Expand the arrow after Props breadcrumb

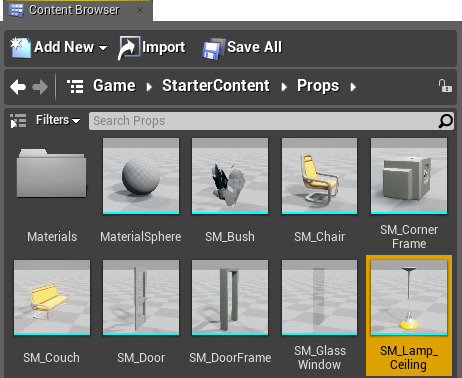click(x=353, y=87)
